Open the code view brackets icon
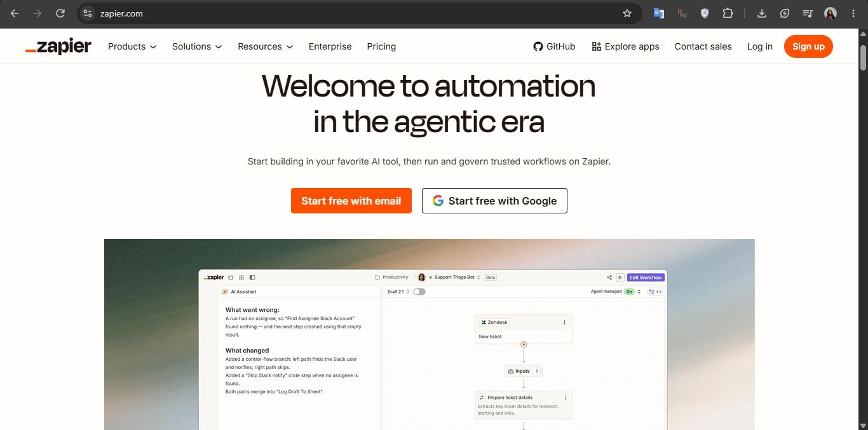This screenshot has height=430, width=868. (x=659, y=292)
